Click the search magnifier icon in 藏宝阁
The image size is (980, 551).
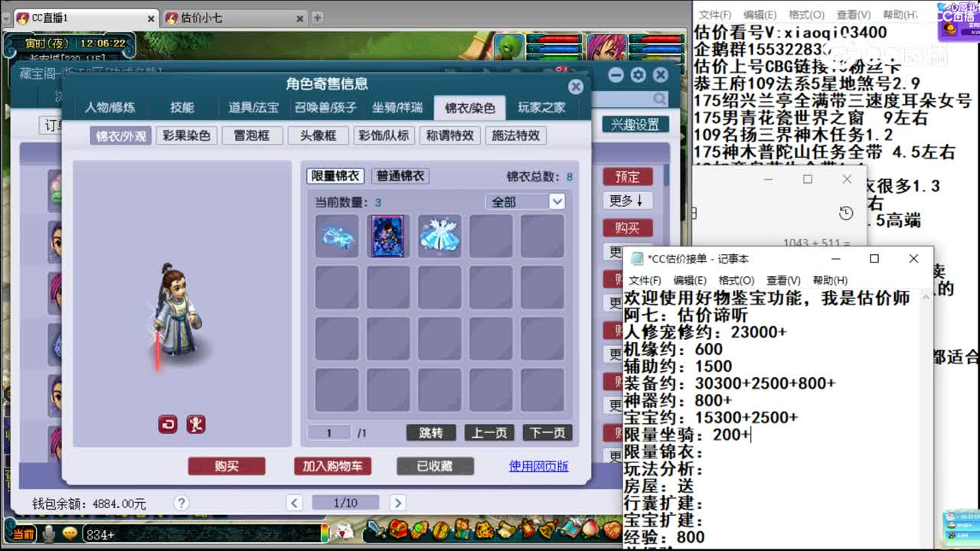tap(659, 99)
